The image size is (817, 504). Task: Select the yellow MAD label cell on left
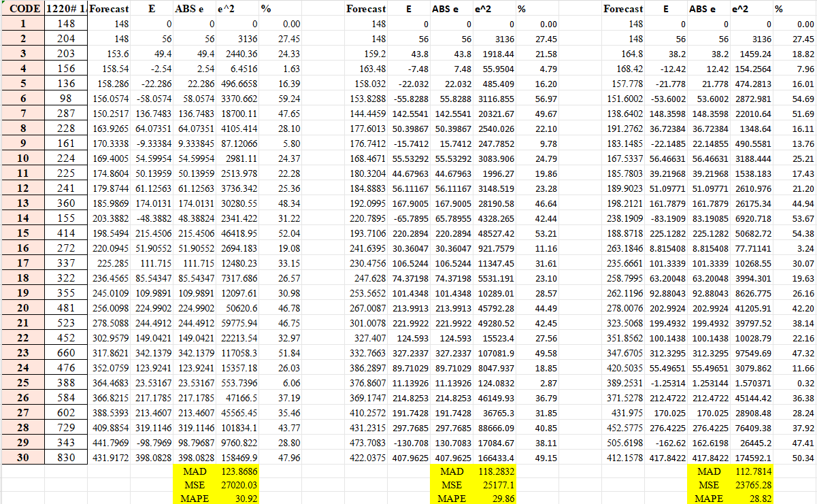pyautogui.click(x=195, y=470)
